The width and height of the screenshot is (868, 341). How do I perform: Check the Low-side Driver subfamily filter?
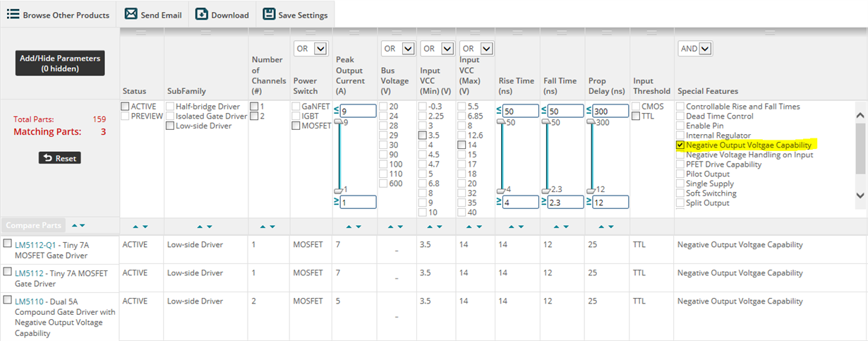point(170,126)
